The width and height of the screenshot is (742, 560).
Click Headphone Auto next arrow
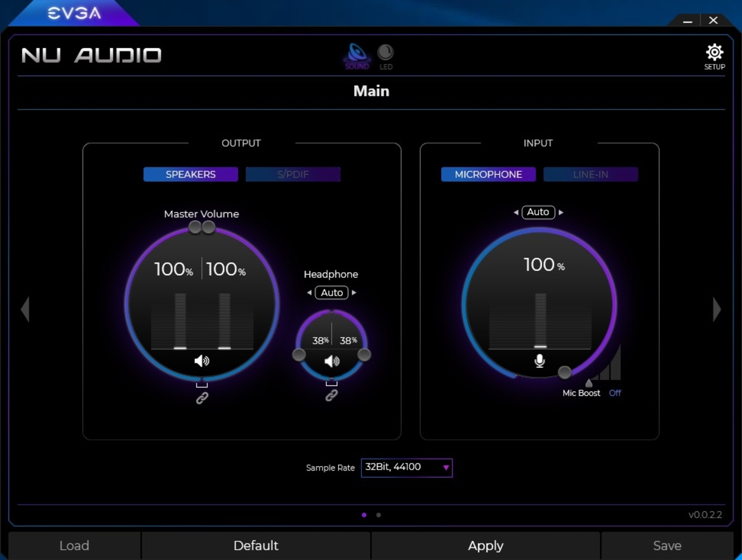click(x=354, y=293)
